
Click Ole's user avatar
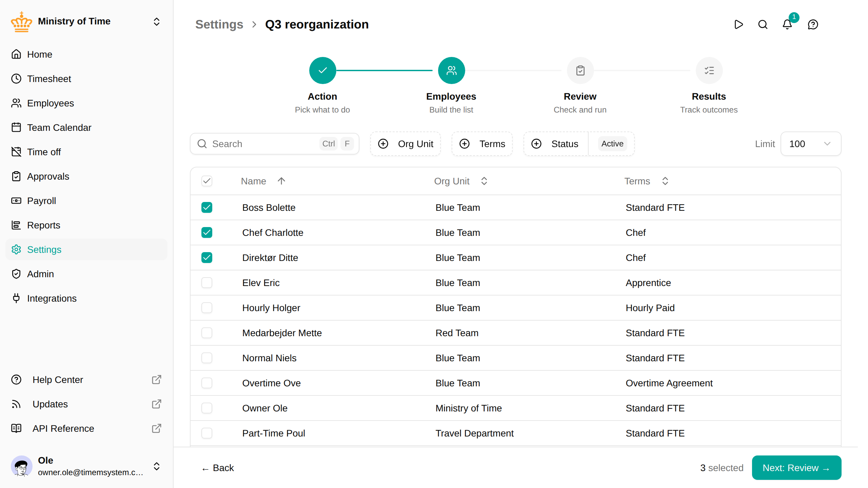(21, 466)
